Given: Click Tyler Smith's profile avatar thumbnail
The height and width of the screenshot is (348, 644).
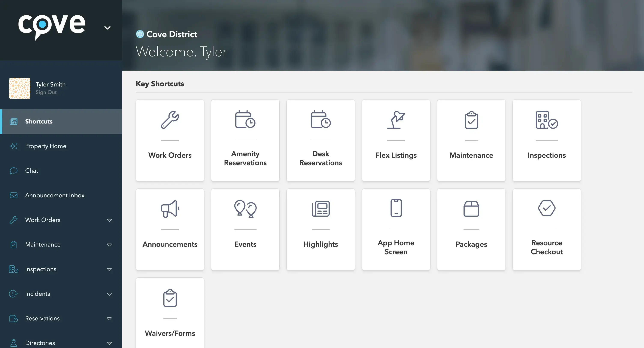Looking at the screenshot, I should tap(20, 88).
